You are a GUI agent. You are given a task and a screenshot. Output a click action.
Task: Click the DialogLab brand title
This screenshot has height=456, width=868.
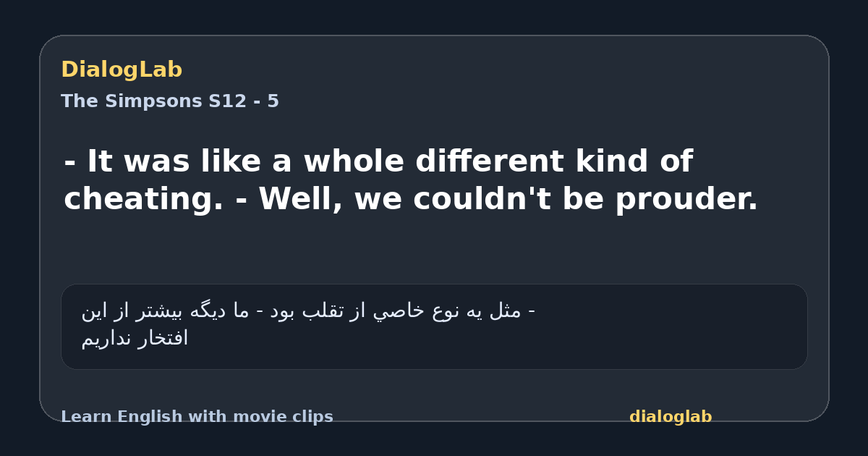122,70
